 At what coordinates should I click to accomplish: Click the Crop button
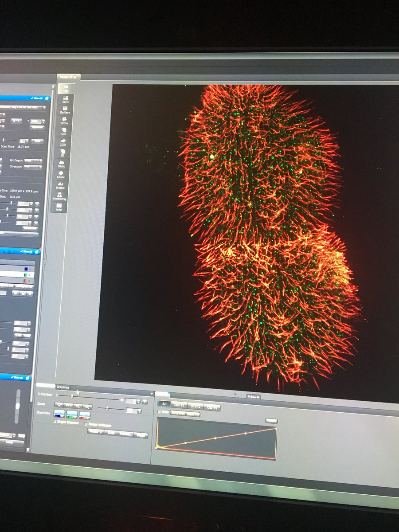(111, 433)
